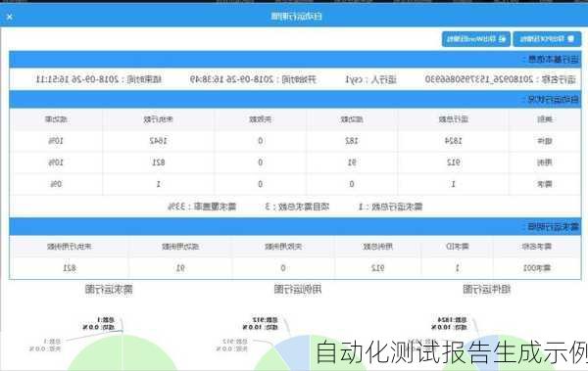Click the 失败数 column header

pos(261,119)
